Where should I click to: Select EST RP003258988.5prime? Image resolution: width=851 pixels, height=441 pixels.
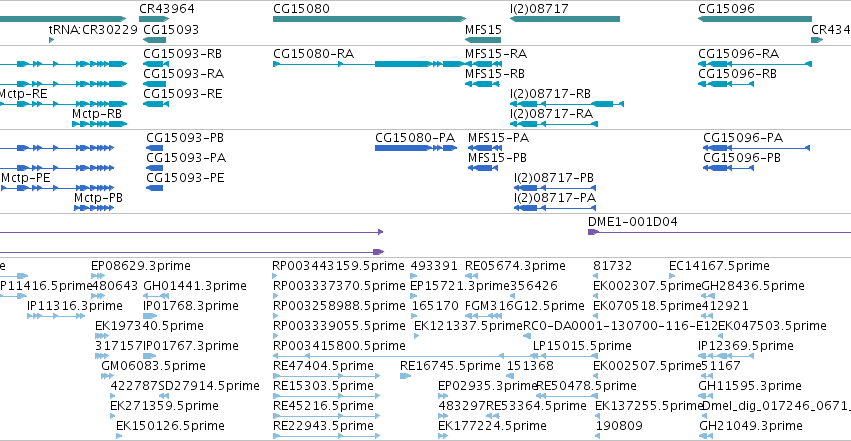(x=339, y=306)
